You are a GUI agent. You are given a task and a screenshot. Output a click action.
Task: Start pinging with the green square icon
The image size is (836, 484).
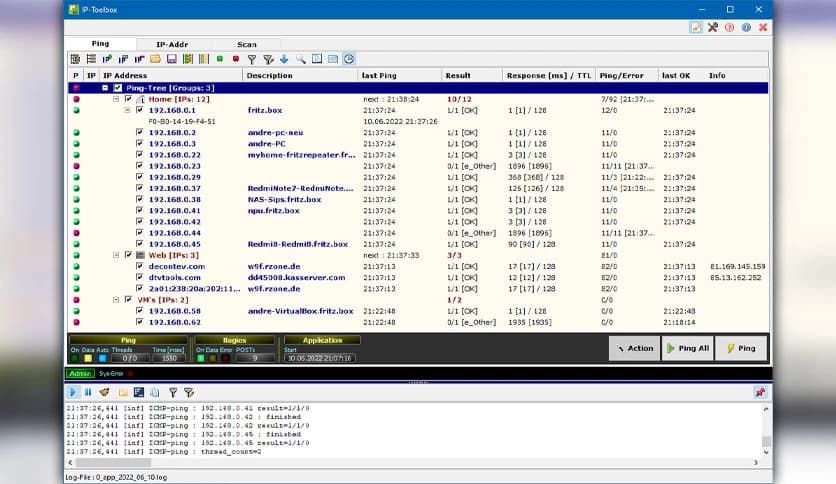[x=220, y=59]
